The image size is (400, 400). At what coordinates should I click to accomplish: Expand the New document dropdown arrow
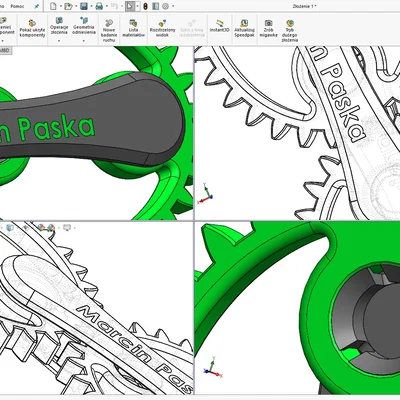tap(60, 6)
